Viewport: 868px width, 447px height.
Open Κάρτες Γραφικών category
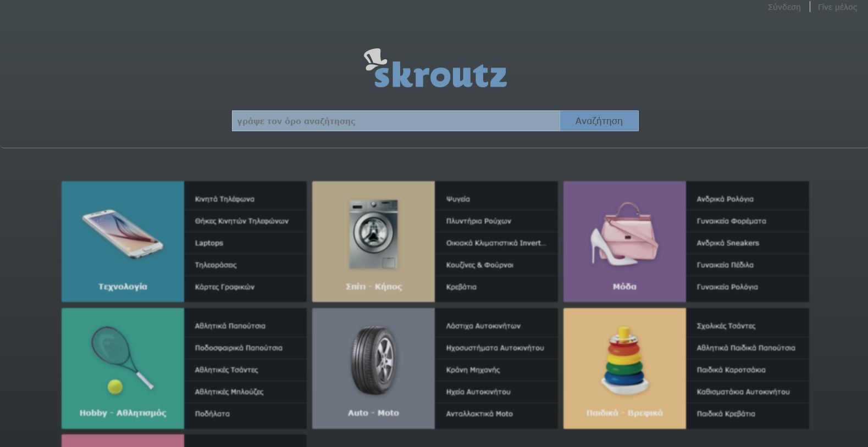pyautogui.click(x=224, y=287)
